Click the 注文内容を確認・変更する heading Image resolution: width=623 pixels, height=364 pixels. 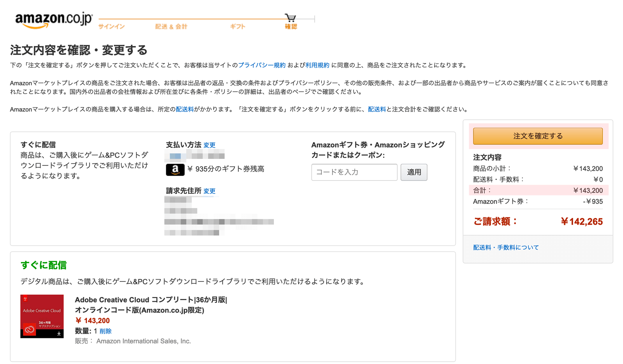pos(79,50)
